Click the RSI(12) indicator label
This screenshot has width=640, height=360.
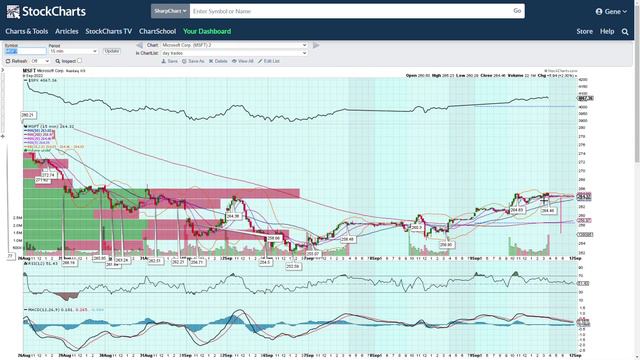point(40,264)
